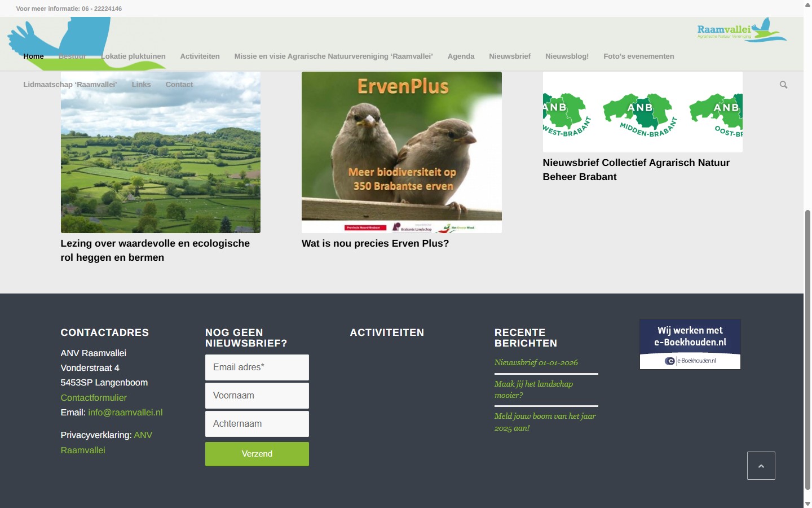Open Nieuwsbrief 01-01-2026 recent post
This screenshot has width=812, height=508.
tap(536, 363)
